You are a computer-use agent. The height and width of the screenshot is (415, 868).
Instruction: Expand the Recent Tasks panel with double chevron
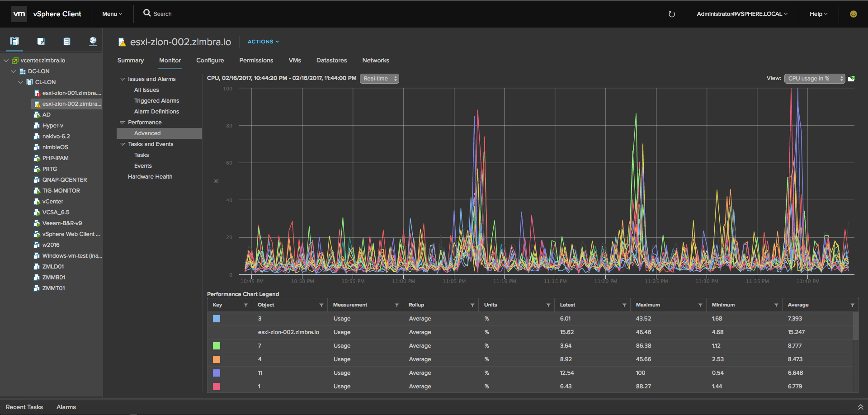tap(861, 407)
